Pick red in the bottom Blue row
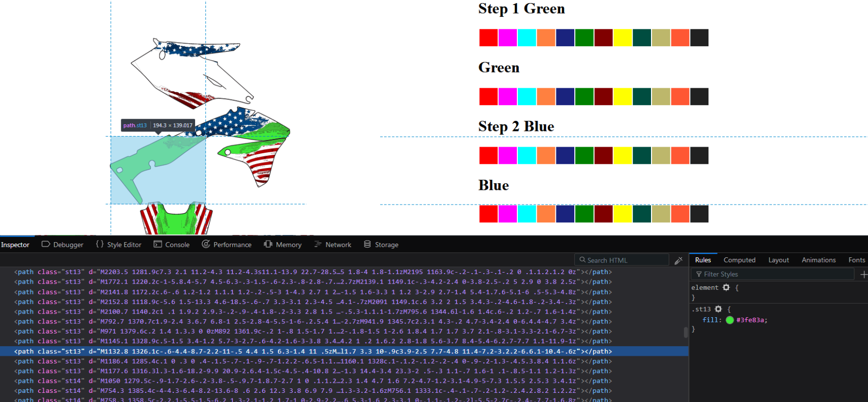 coord(488,214)
